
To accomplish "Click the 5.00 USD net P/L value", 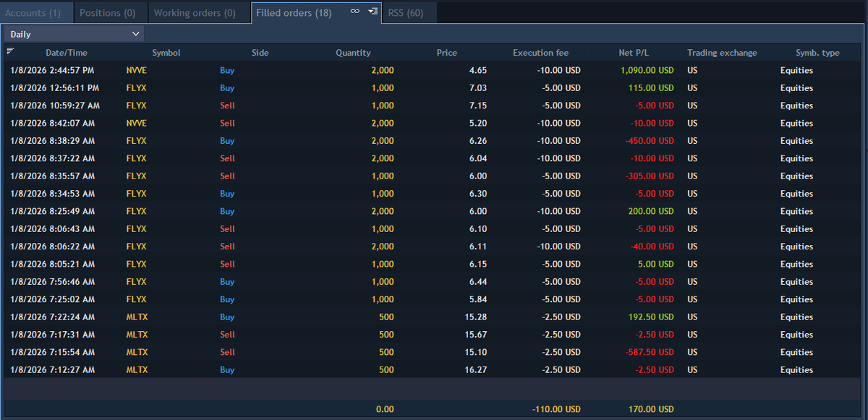I will tap(656, 264).
